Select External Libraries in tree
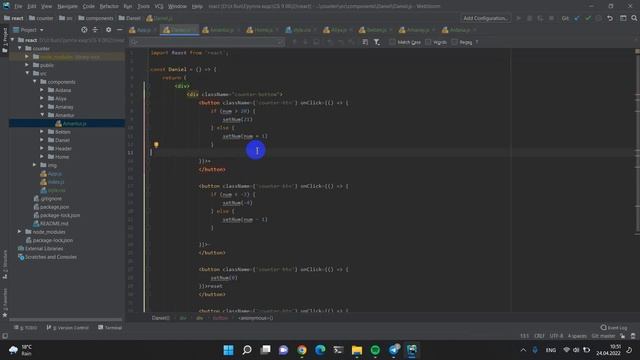Viewport: 640px width, 360px height. tap(44, 248)
